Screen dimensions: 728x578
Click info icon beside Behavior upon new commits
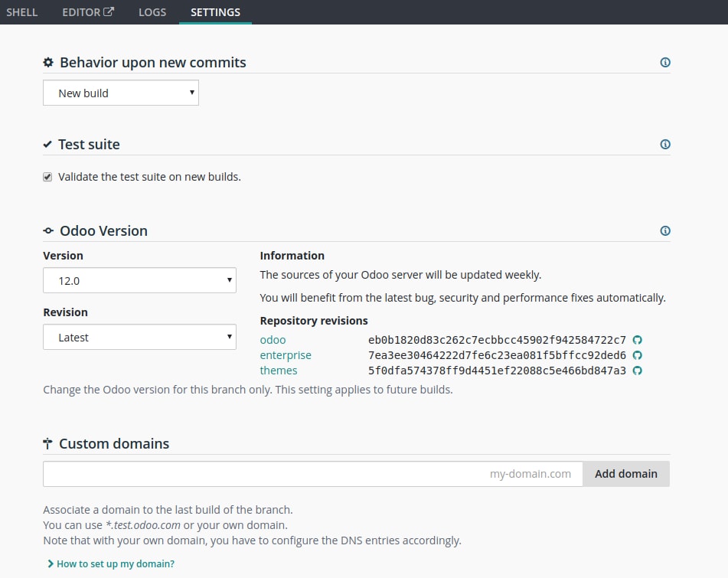tap(665, 63)
